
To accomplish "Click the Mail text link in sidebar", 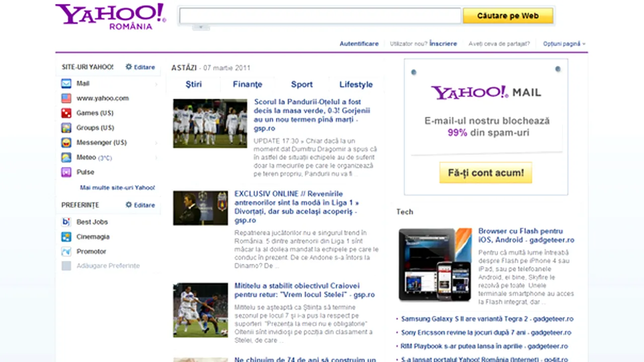I will pos(83,83).
